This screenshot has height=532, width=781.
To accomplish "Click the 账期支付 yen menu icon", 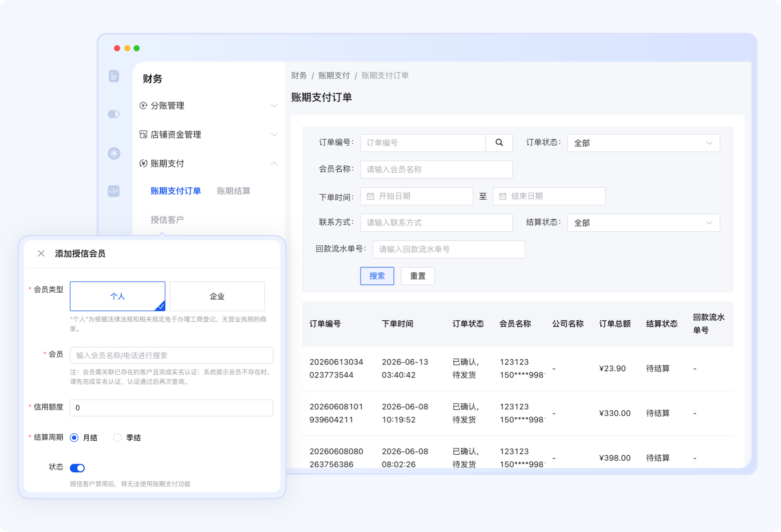I will (x=143, y=163).
